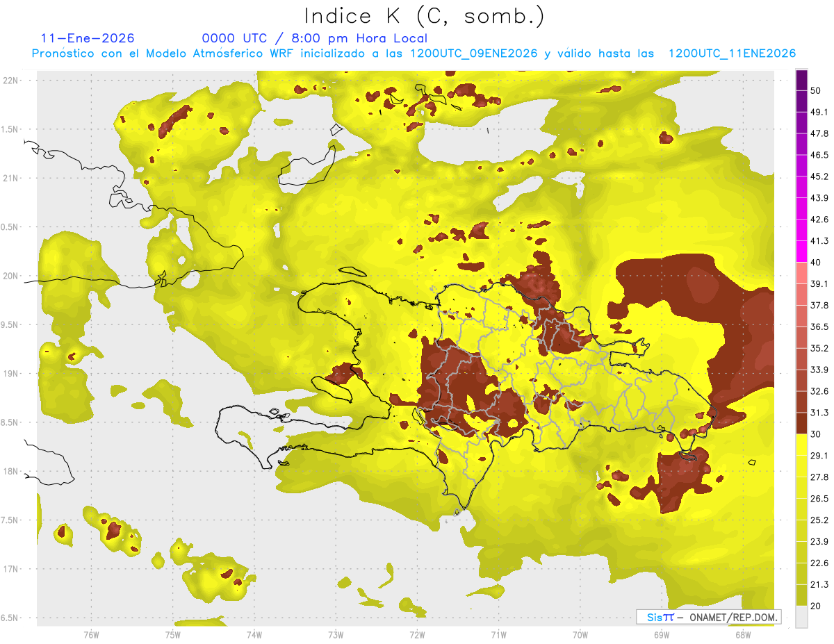
Task: Click the '72W' longitude axis label
Action: (417, 635)
